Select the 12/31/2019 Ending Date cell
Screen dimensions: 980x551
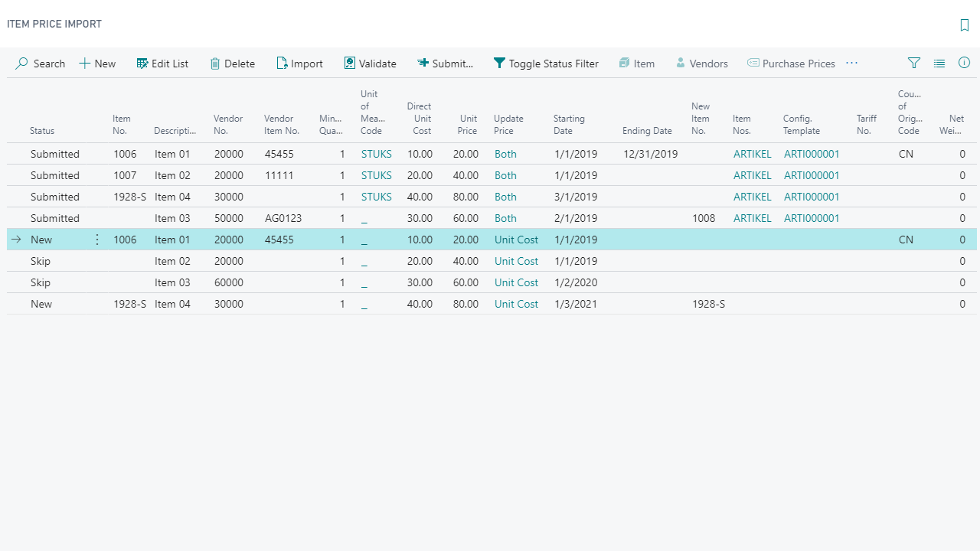pyautogui.click(x=650, y=154)
